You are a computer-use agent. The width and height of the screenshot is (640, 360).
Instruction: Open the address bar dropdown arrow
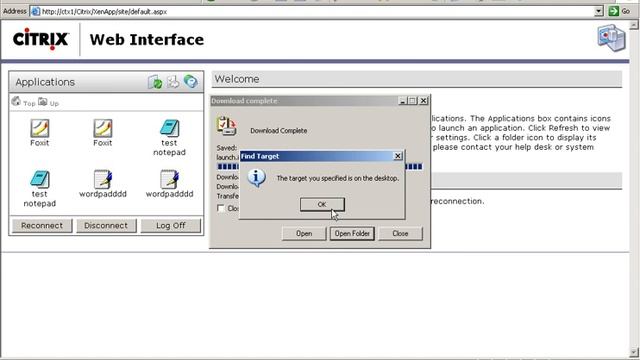point(598,11)
